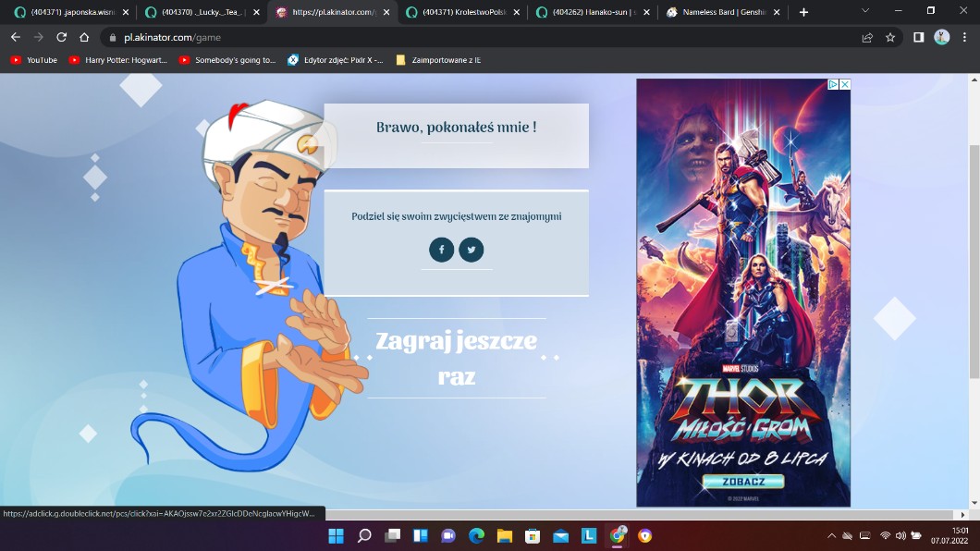Share victory via the Twitter icon
Screen dimensions: 980x551
(472, 250)
